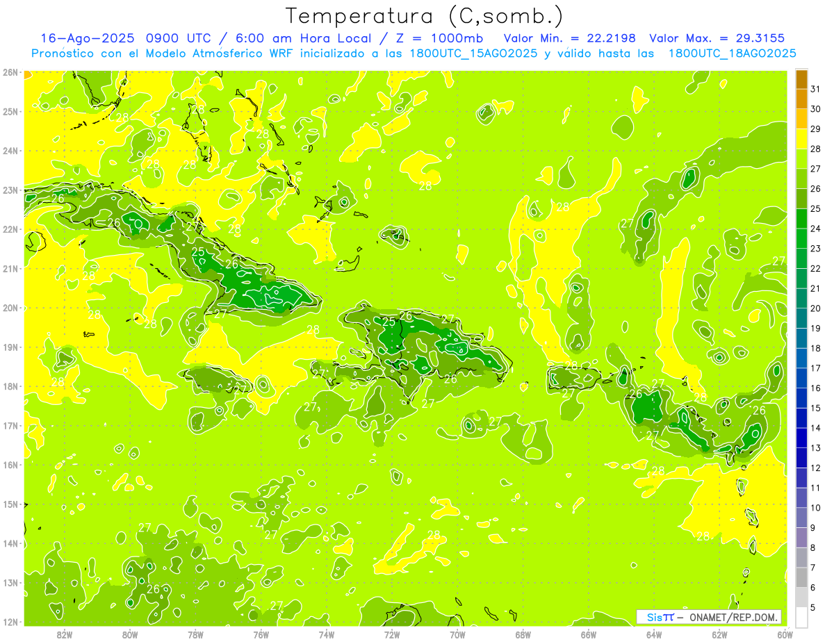The width and height of the screenshot is (834, 644).
Task: Click the orange legend band between 30 and 31
Action: pyautogui.click(x=802, y=99)
